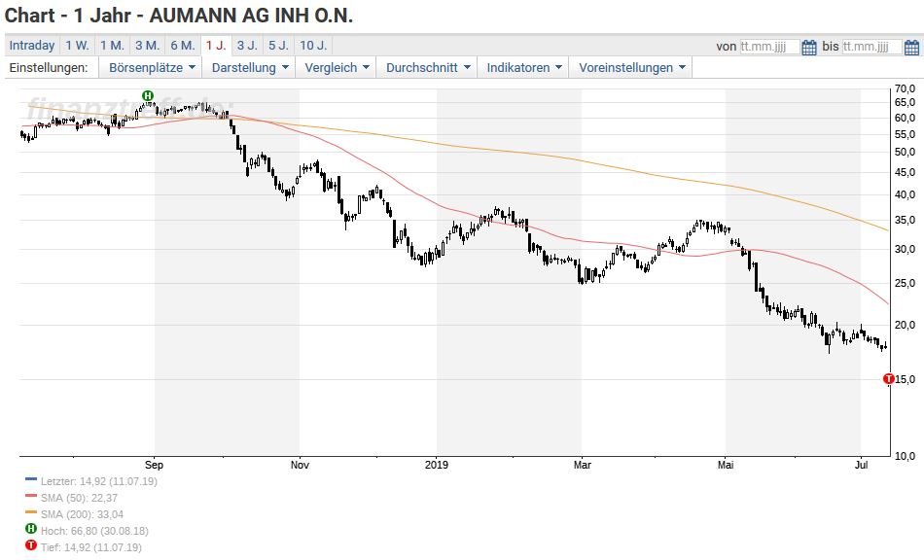Click the '2019' label on x-axis
The width and height of the screenshot is (924, 560).
click(x=437, y=465)
